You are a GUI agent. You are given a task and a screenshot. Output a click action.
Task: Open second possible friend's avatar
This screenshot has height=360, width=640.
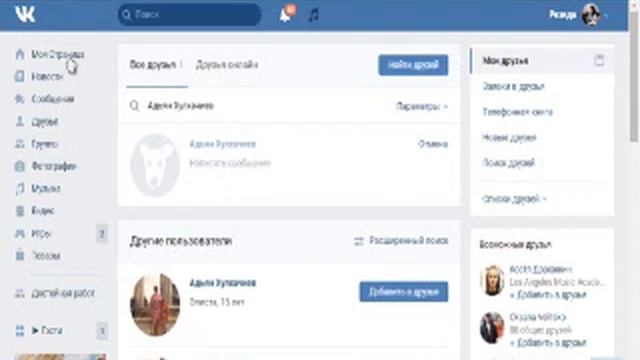click(x=492, y=328)
